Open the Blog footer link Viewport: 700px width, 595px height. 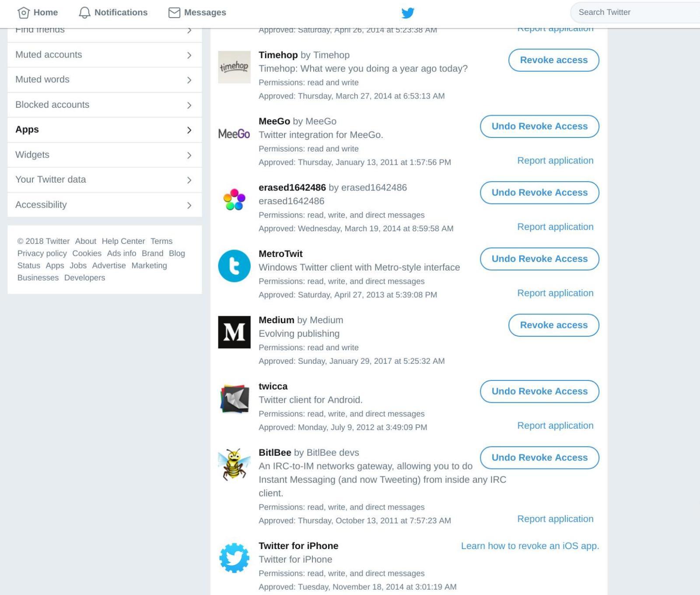click(177, 253)
